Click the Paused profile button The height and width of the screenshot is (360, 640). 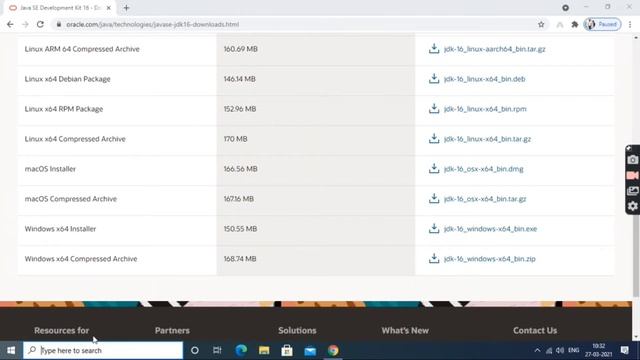tap(602, 24)
